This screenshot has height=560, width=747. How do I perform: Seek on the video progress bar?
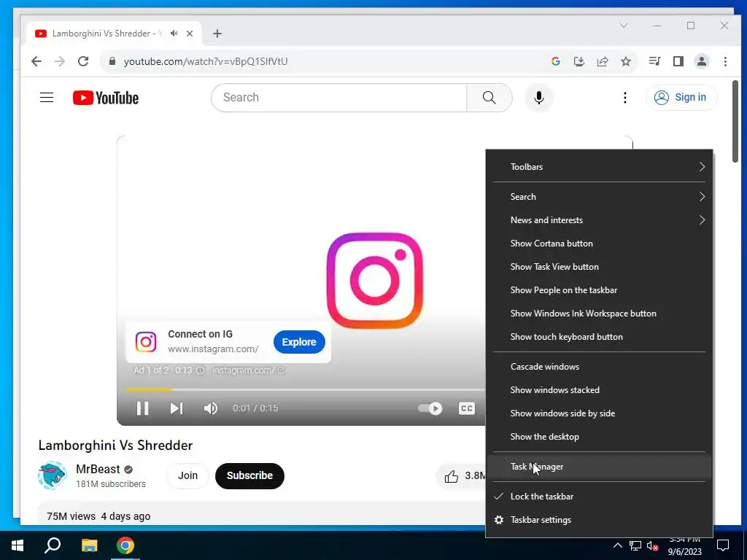click(x=305, y=389)
